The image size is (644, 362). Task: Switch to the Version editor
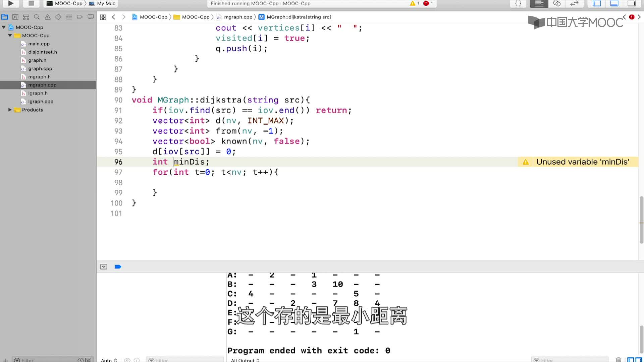pos(574,3)
